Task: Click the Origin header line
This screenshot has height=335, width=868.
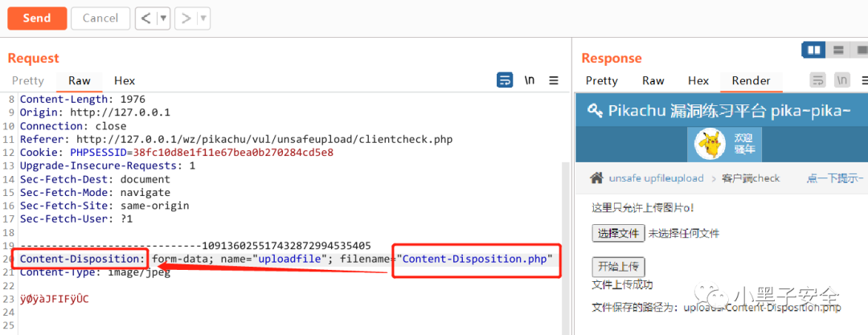Action: pyautogui.click(x=95, y=113)
